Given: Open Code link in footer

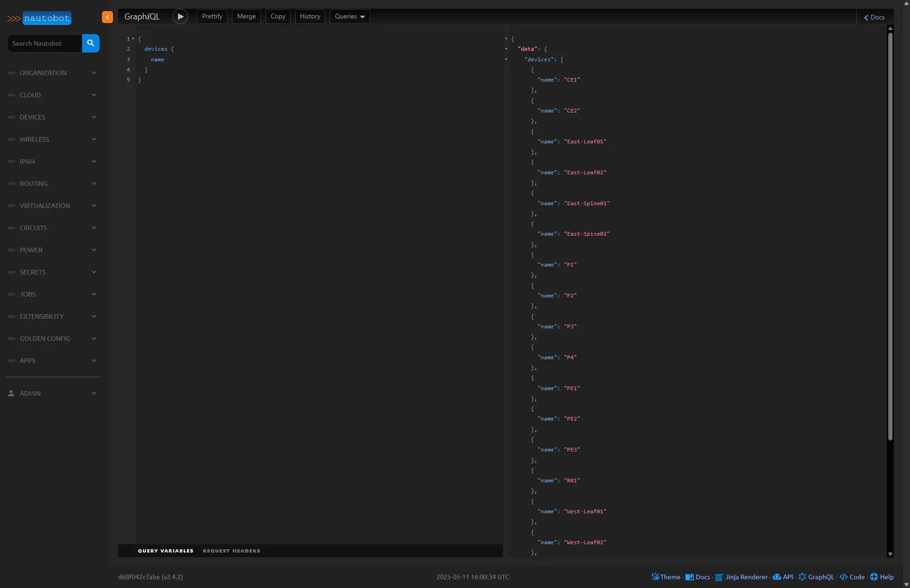Looking at the screenshot, I should (x=852, y=577).
